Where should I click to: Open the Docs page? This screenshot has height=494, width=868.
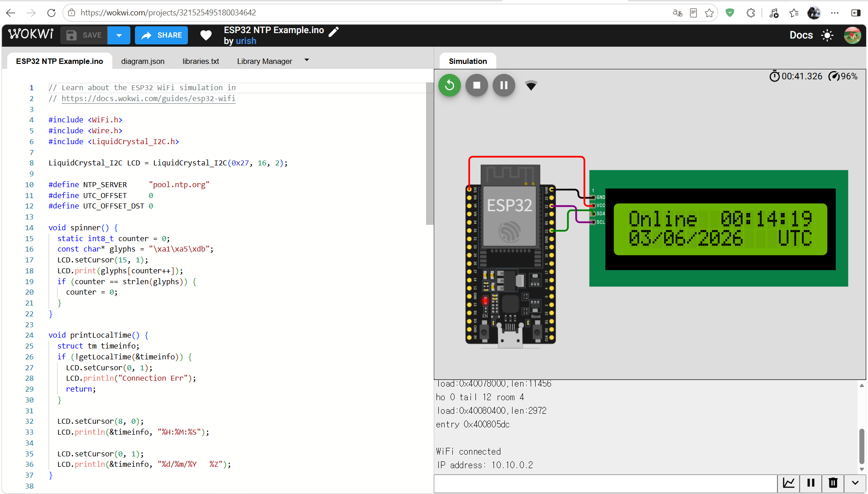pyautogui.click(x=801, y=35)
